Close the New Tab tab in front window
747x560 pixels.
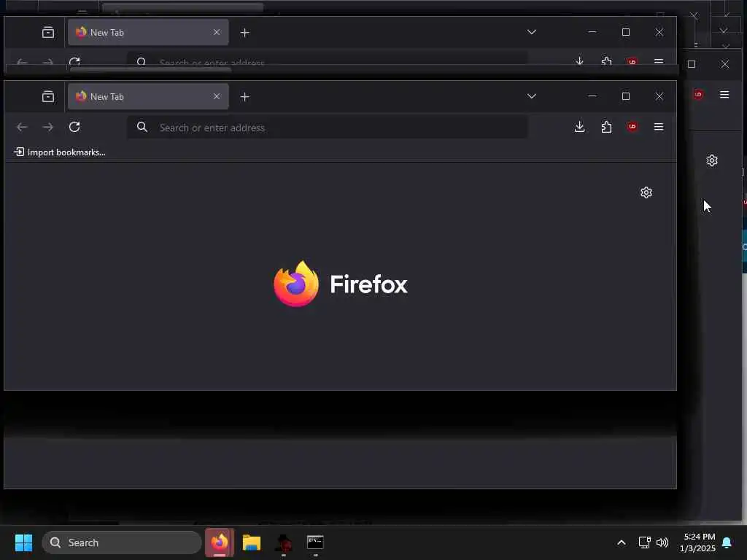[217, 97]
